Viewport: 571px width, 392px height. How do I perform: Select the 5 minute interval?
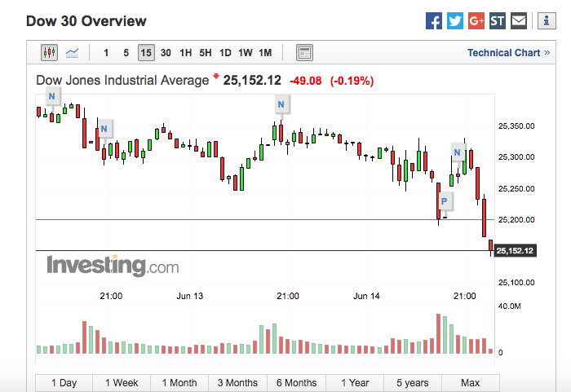[x=126, y=53]
